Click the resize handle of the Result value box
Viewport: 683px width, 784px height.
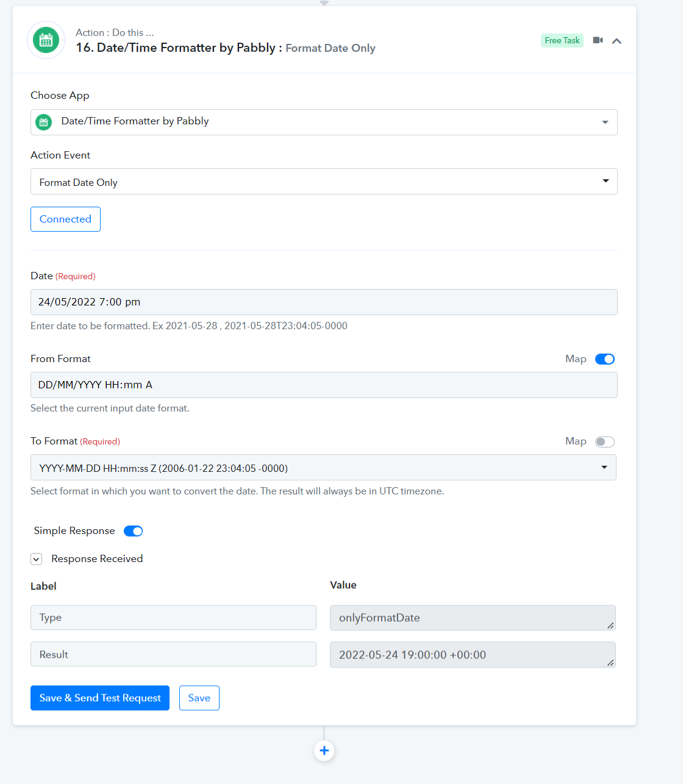tap(610, 663)
